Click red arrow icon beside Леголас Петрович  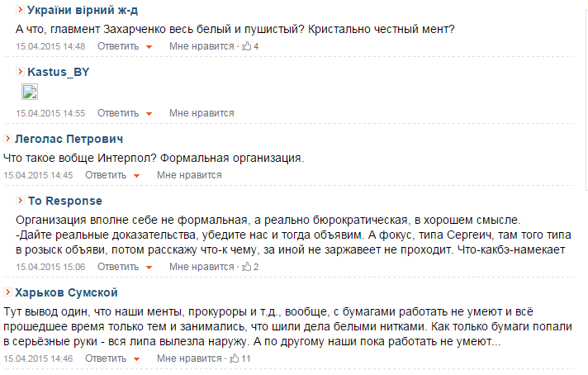(7, 139)
